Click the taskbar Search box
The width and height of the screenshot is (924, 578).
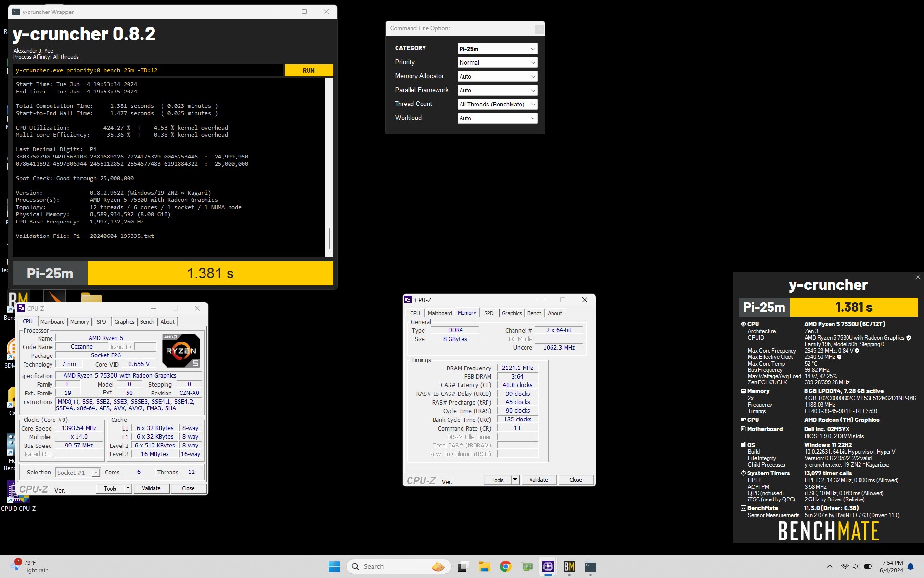click(x=399, y=567)
